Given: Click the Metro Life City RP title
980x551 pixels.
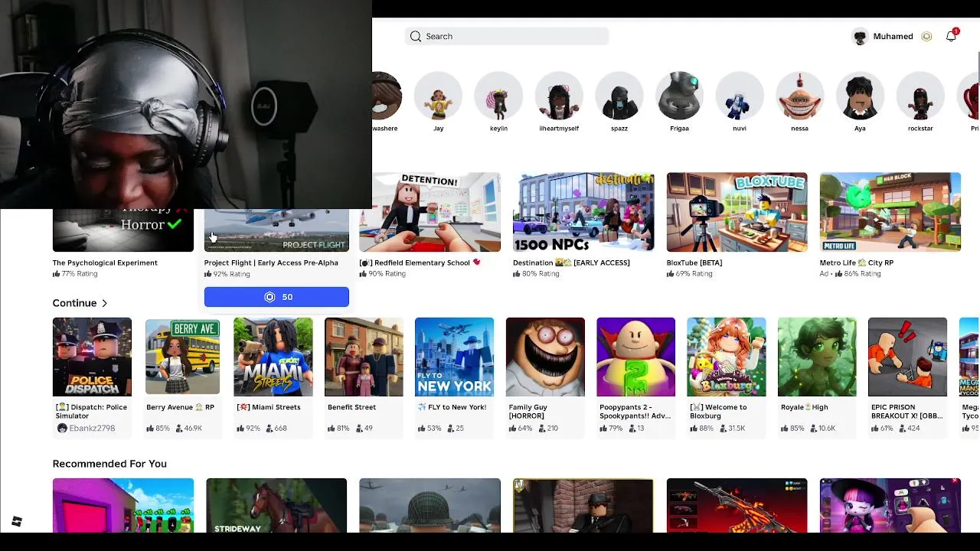Looking at the screenshot, I should [x=857, y=262].
